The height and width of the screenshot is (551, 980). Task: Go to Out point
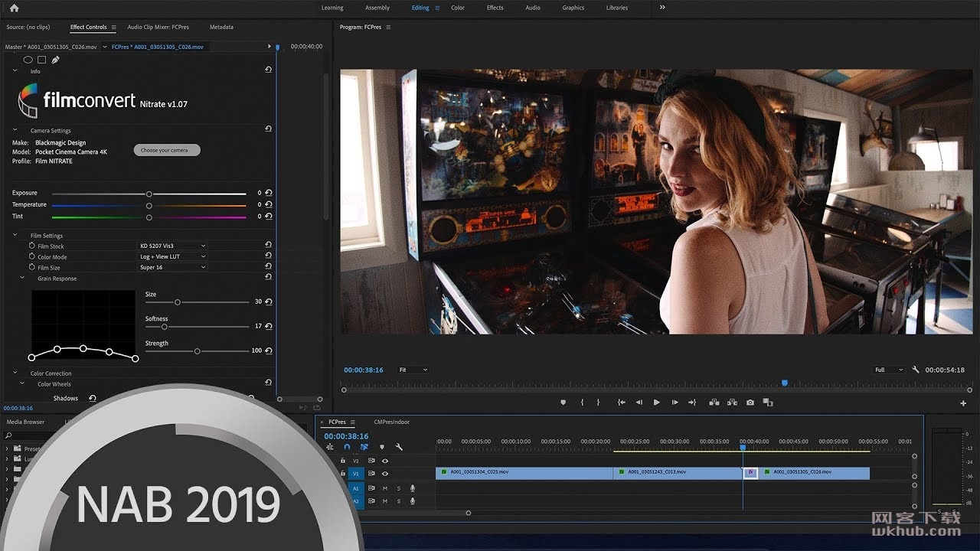(x=692, y=403)
